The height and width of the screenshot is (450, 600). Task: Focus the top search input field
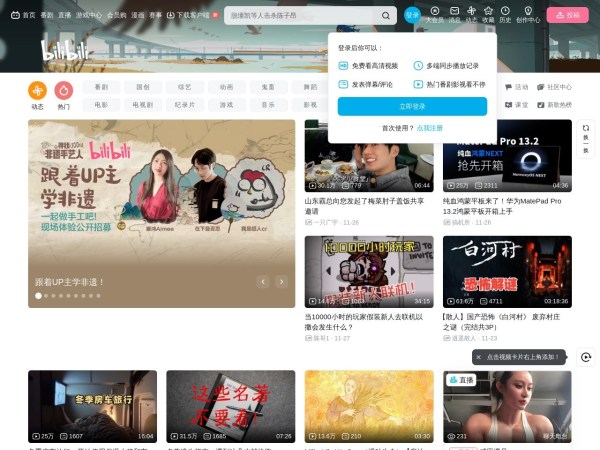pyautogui.click(x=300, y=16)
